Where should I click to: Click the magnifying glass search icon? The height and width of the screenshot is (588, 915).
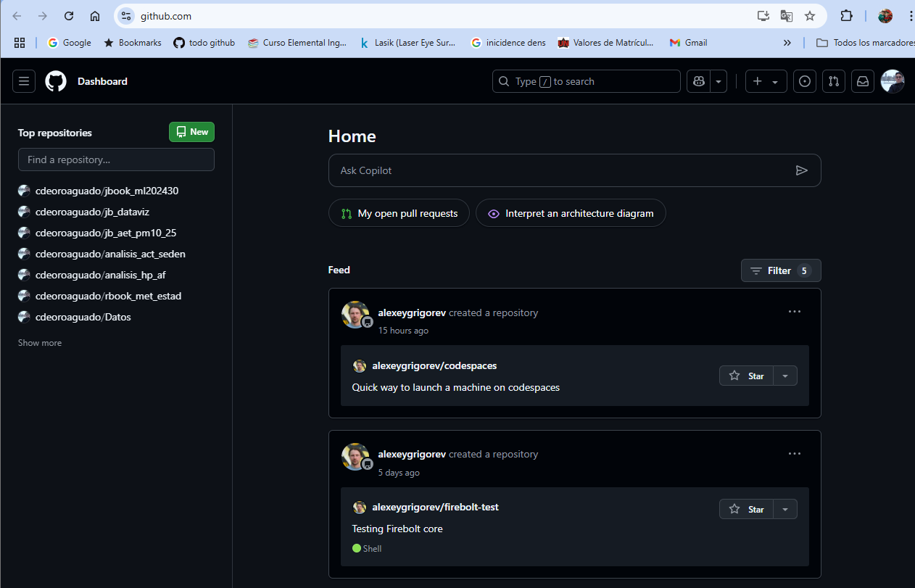504,81
